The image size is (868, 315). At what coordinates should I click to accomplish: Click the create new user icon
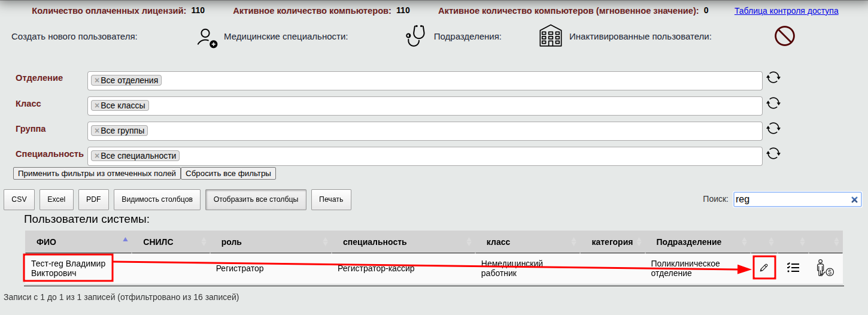click(207, 38)
